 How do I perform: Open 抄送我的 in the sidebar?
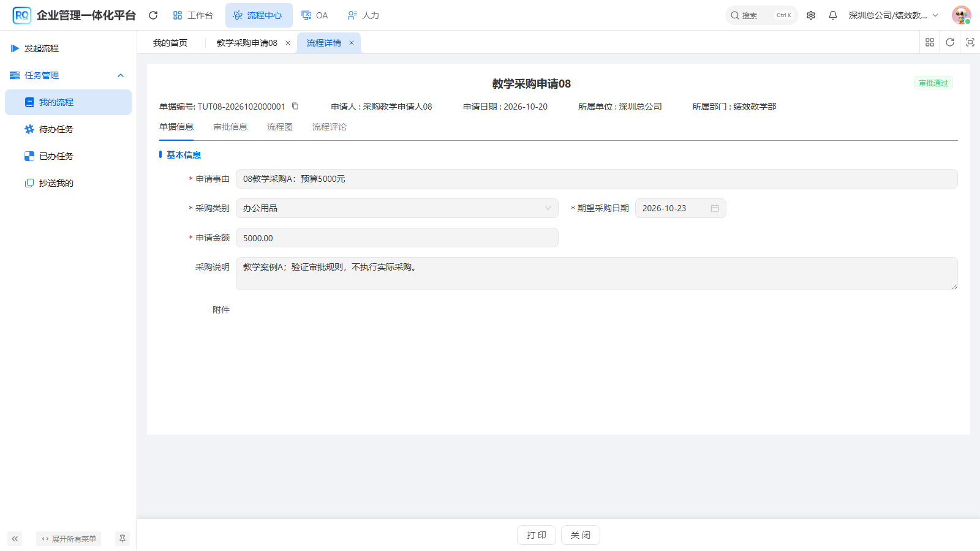pyautogui.click(x=68, y=183)
